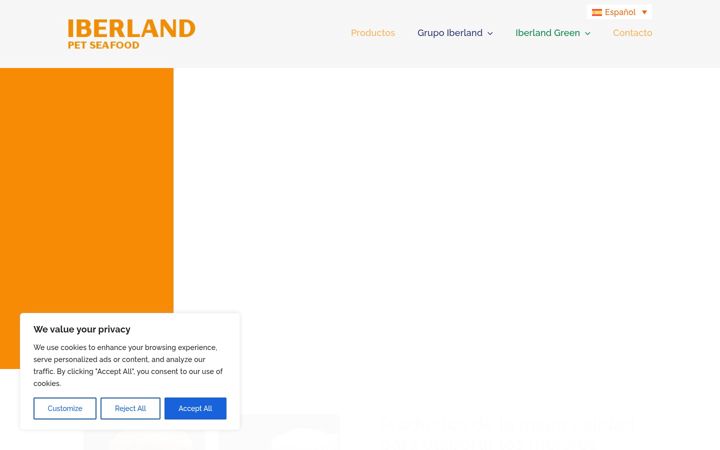
Task: Click the Spanish flag icon
Action: pyautogui.click(x=596, y=12)
